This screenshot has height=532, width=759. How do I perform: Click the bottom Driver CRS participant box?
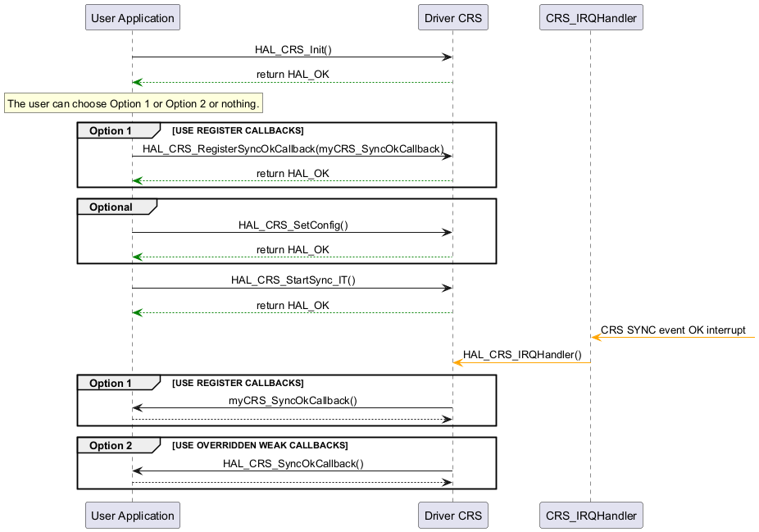pyautogui.click(x=452, y=516)
